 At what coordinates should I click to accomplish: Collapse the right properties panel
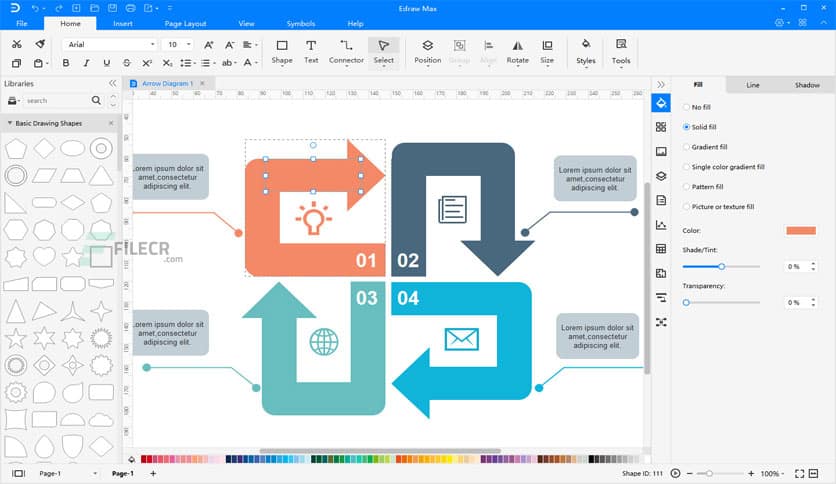(x=661, y=84)
